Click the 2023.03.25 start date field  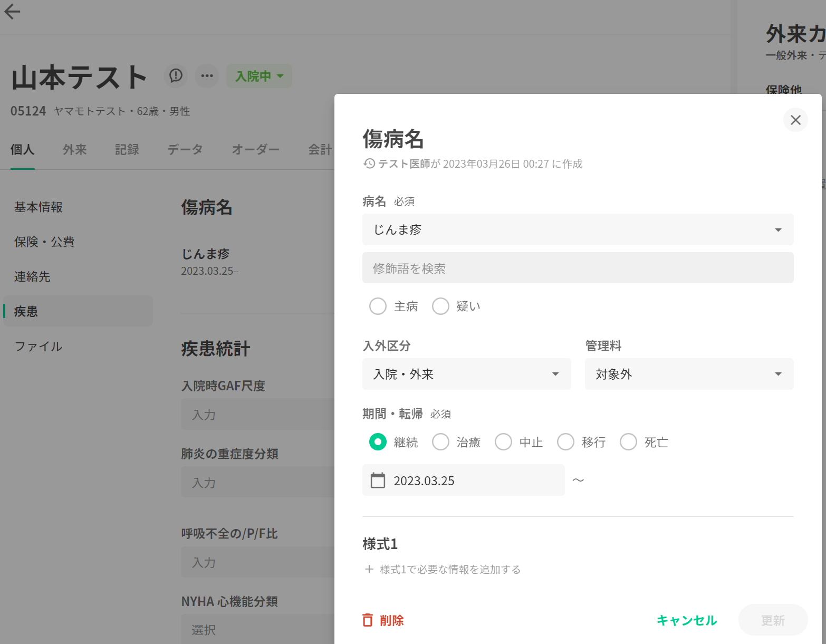[463, 480]
